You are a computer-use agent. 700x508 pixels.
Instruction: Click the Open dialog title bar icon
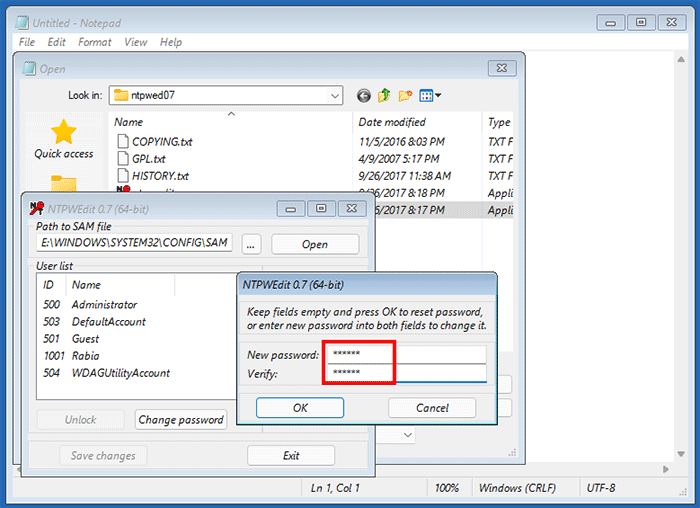[29, 69]
